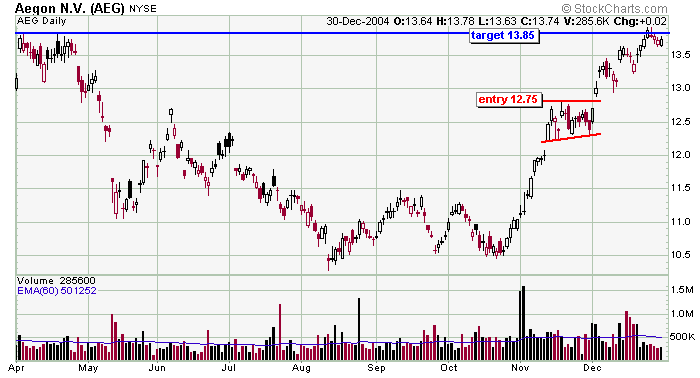Click the 'AEG Daily' label
The height and width of the screenshot is (378, 700).
42,21
